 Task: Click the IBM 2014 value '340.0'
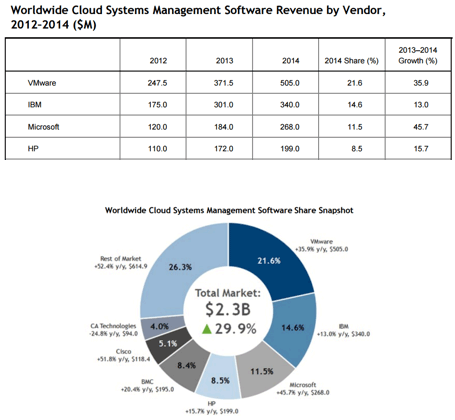(x=290, y=105)
